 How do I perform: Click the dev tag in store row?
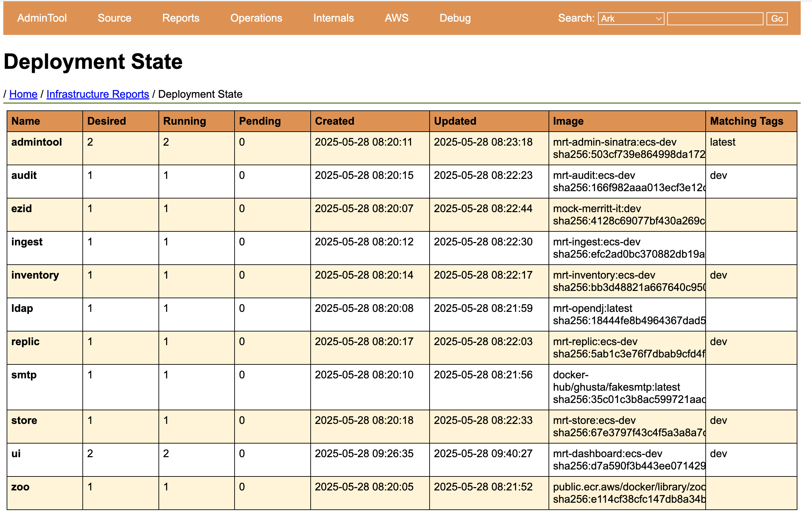coord(718,421)
